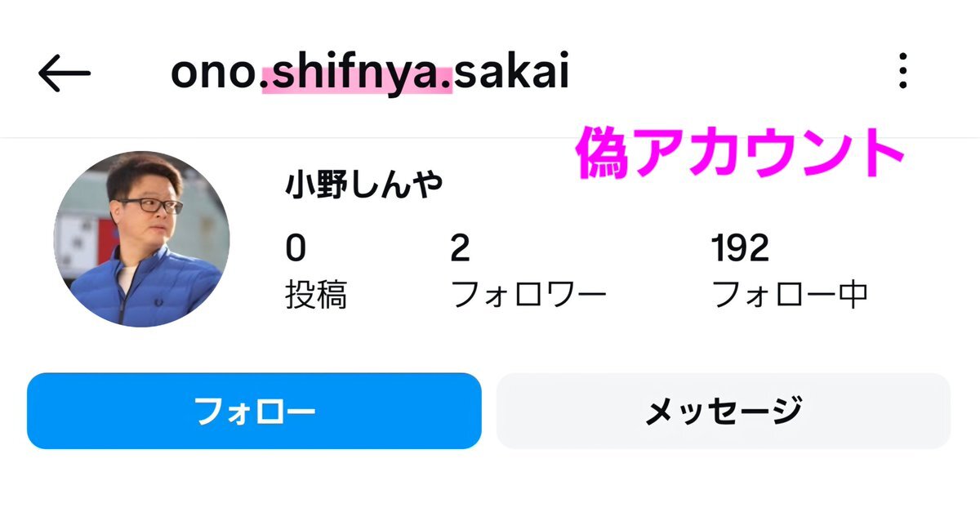Click the sakai part of the username
Screen dimensions: 980x512
(x=512, y=73)
